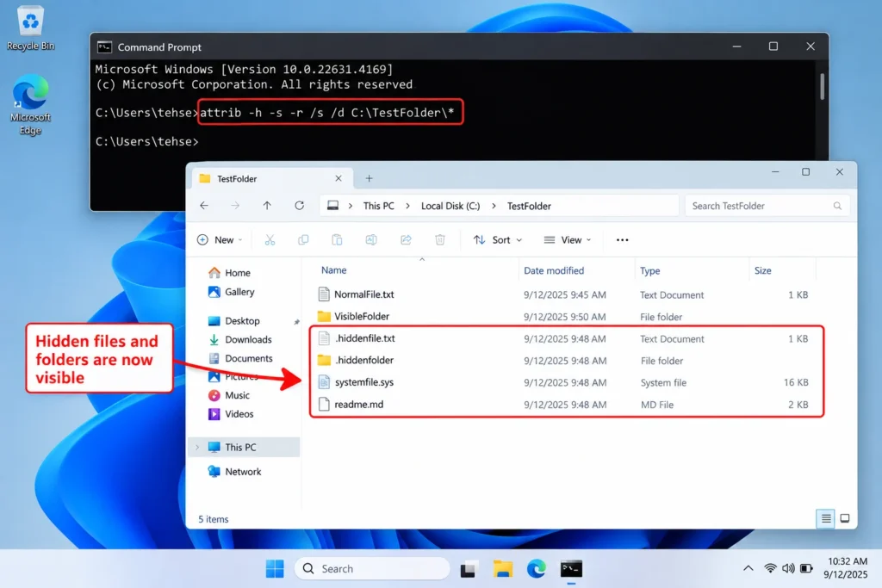Close the TestFolder tab

[338, 179]
